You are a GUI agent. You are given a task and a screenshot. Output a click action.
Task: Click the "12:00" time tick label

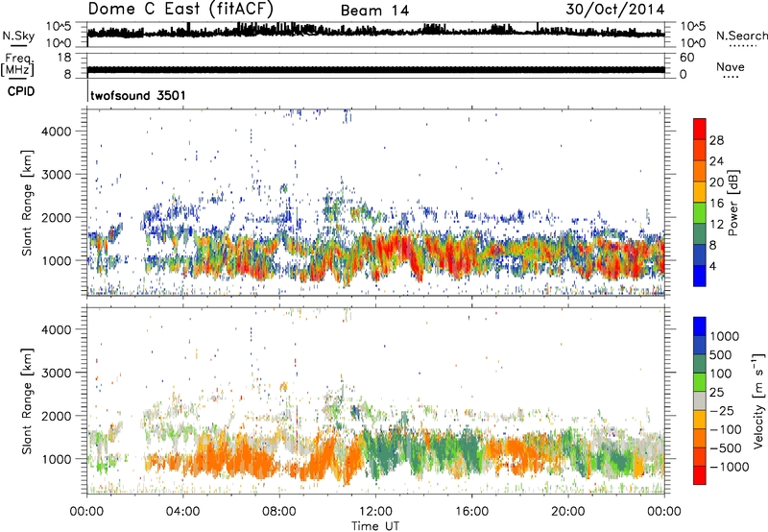(375, 512)
